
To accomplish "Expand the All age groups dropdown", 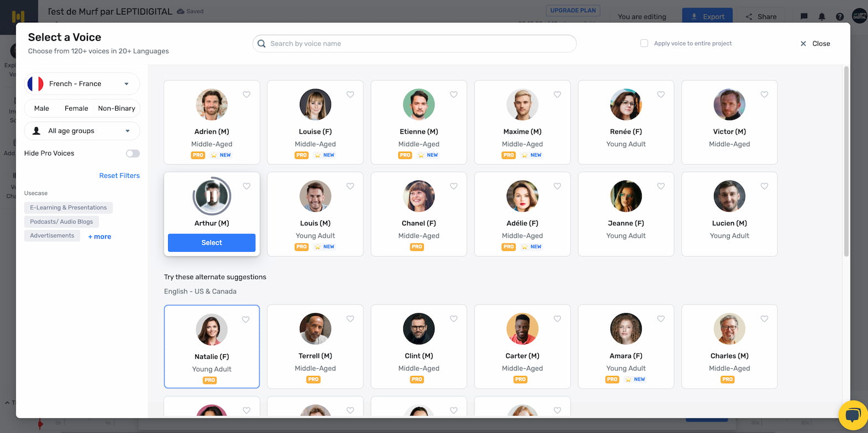I will click(82, 131).
